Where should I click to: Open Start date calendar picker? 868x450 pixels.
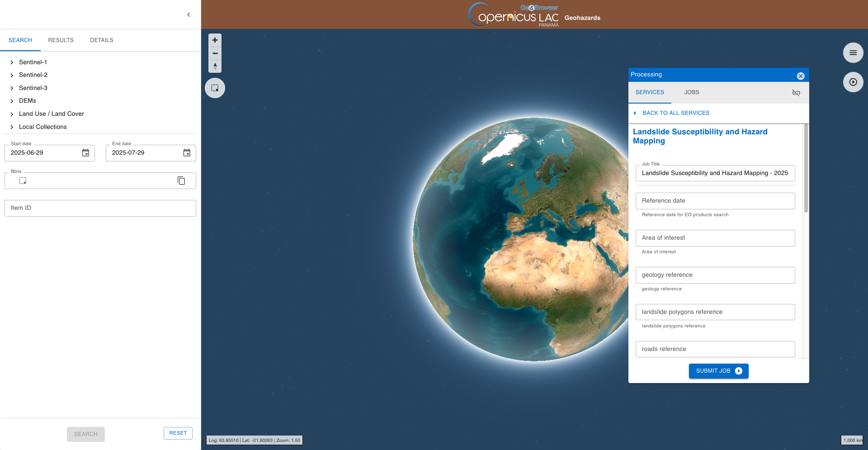85,153
